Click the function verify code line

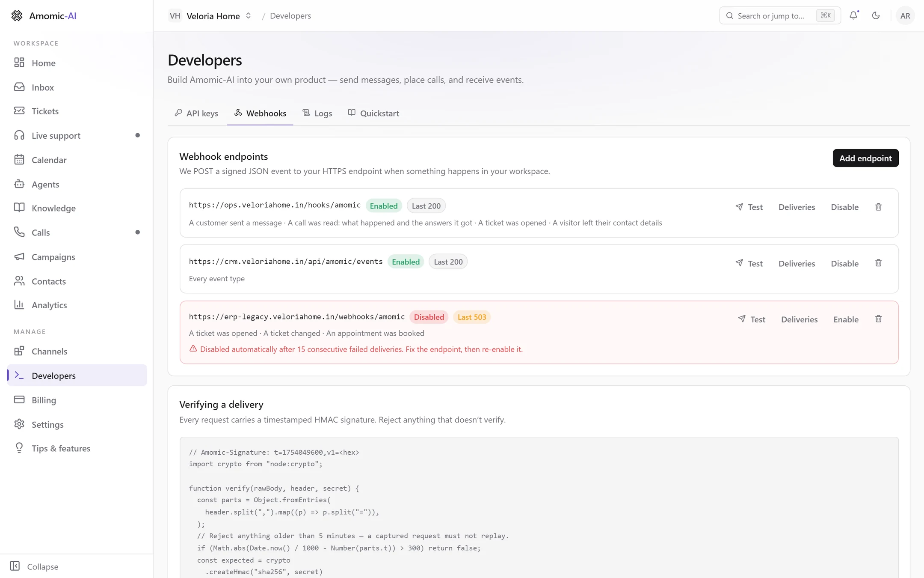click(274, 489)
